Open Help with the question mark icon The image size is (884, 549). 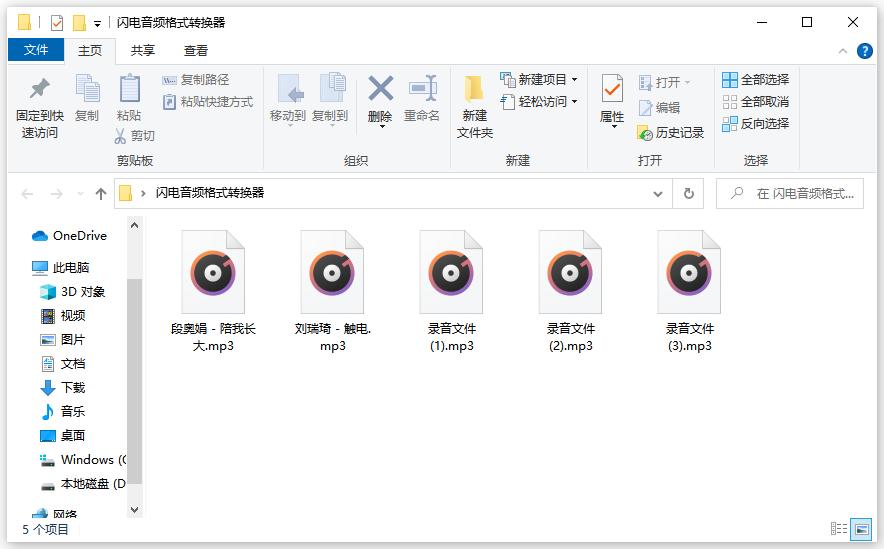[864, 51]
